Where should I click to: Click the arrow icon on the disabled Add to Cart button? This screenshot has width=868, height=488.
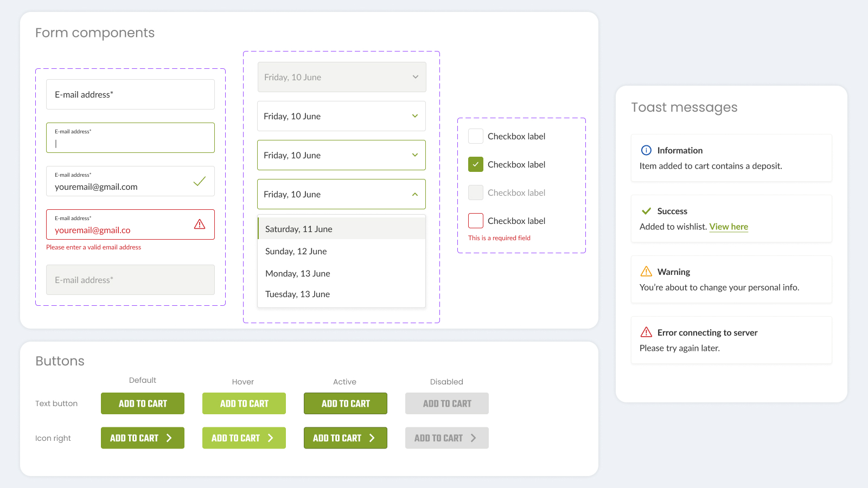coord(473,438)
